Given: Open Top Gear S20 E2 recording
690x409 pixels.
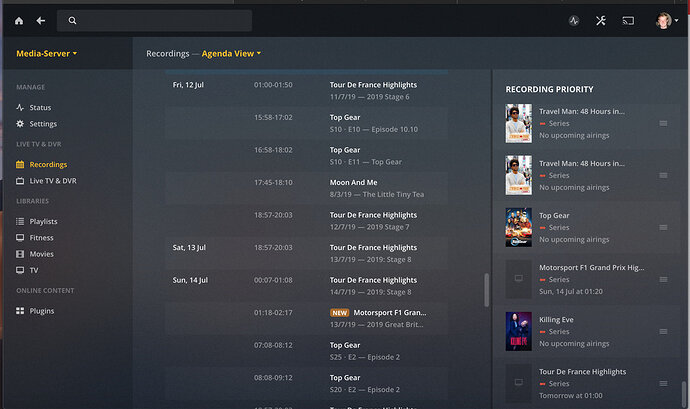Looking at the screenshot, I should tap(306, 384).
